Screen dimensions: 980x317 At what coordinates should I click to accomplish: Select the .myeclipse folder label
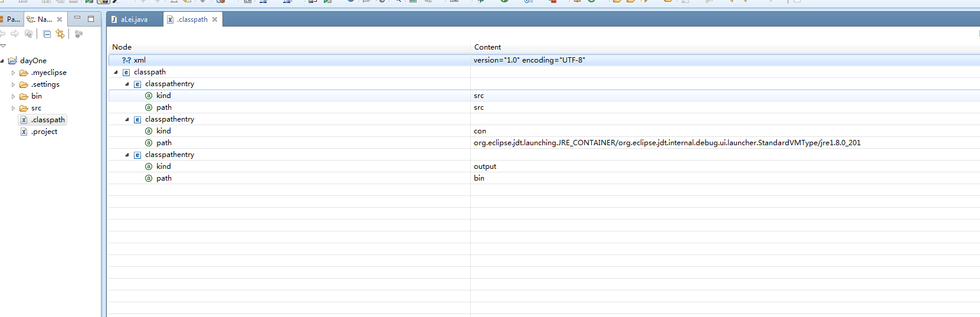coord(48,73)
